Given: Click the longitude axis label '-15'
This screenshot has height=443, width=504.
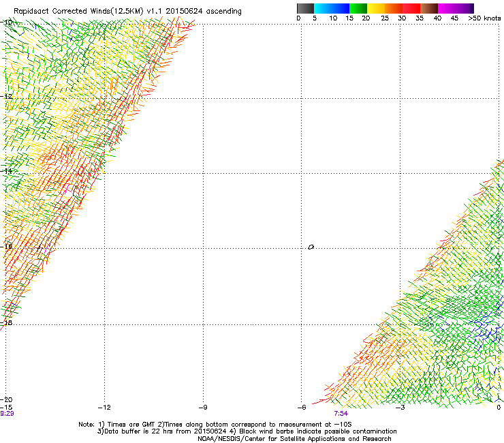Looking at the screenshot, I should (6, 408).
